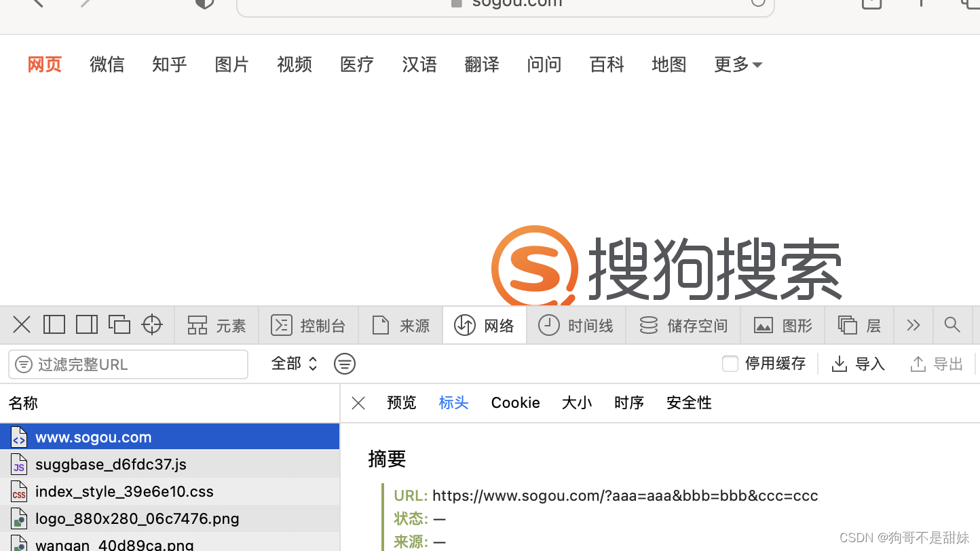This screenshot has height=551, width=980.
Task: Click the JS file icon of suggbase_d6fdc37.js
Action: (19, 465)
